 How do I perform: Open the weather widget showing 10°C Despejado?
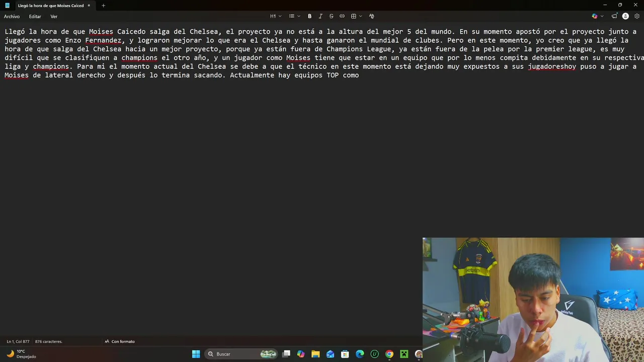click(21, 354)
